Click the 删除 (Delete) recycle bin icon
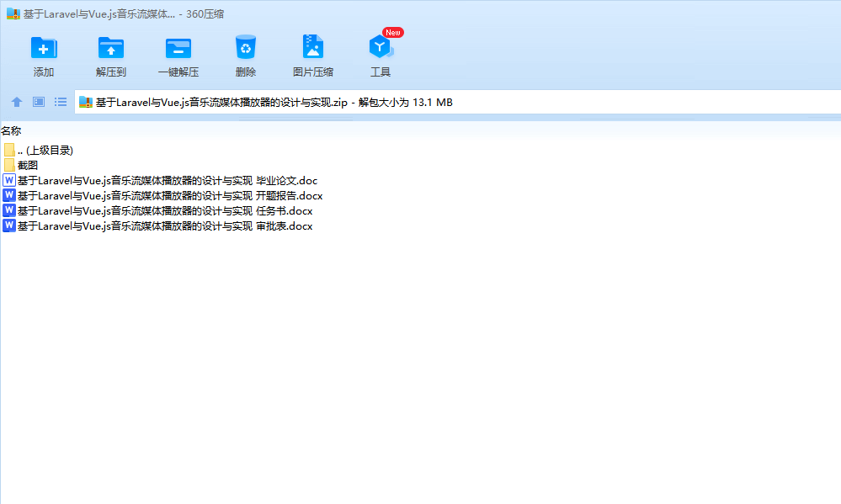The width and height of the screenshot is (841, 504). (x=246, y=47)
